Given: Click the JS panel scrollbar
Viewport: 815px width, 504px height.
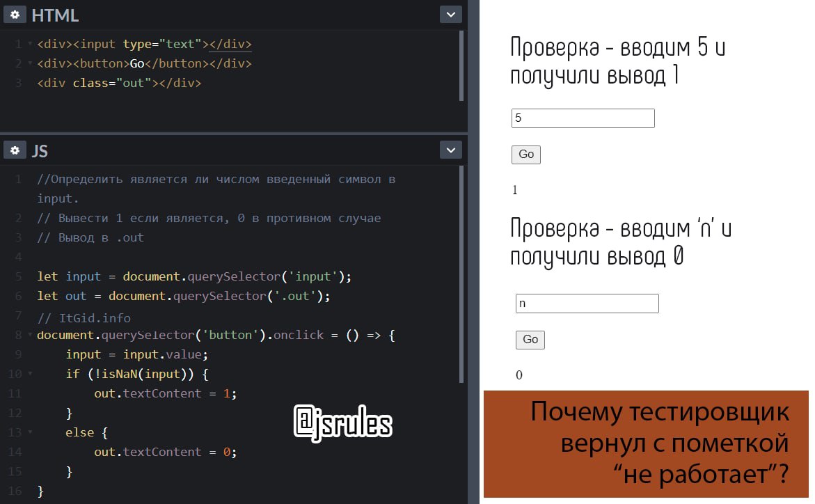Looking at the screenshot, I should pos(461,275).
